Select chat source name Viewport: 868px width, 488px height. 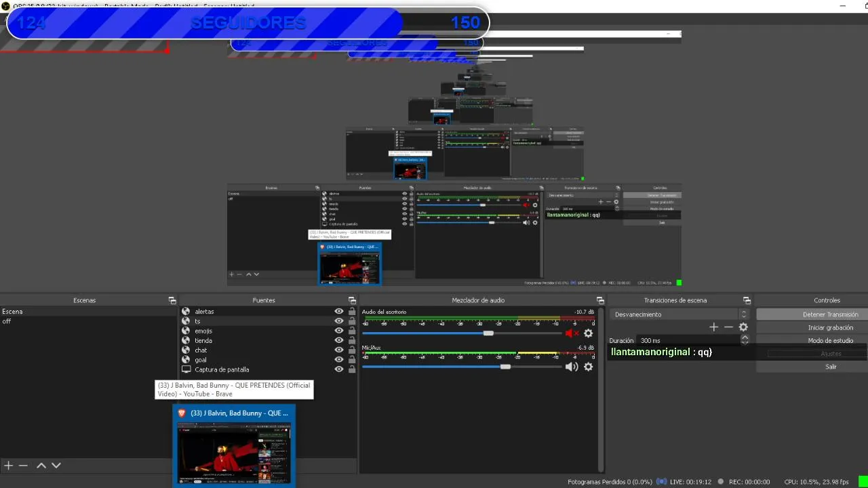pyautogui.click(x=201, y=350)
